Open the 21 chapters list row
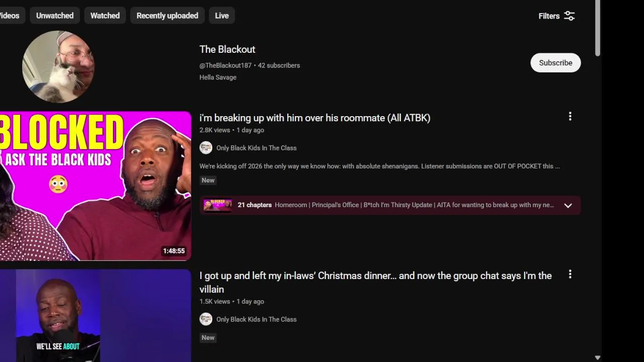644x362 pixels. click(x=390, y=205)
